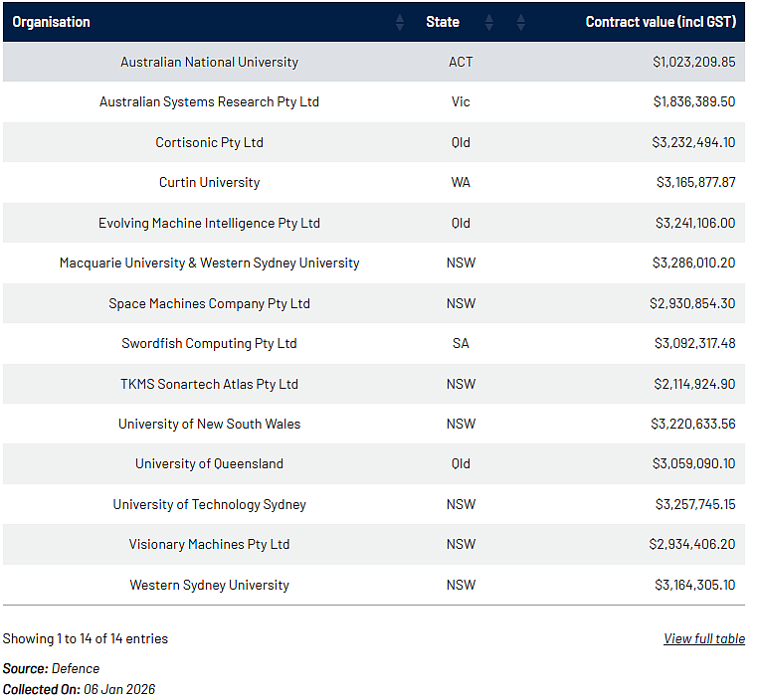Image resolution: width=759 pixels, height=700 pixels.
Task: Select the State column header label
Action: pos(443,22)
